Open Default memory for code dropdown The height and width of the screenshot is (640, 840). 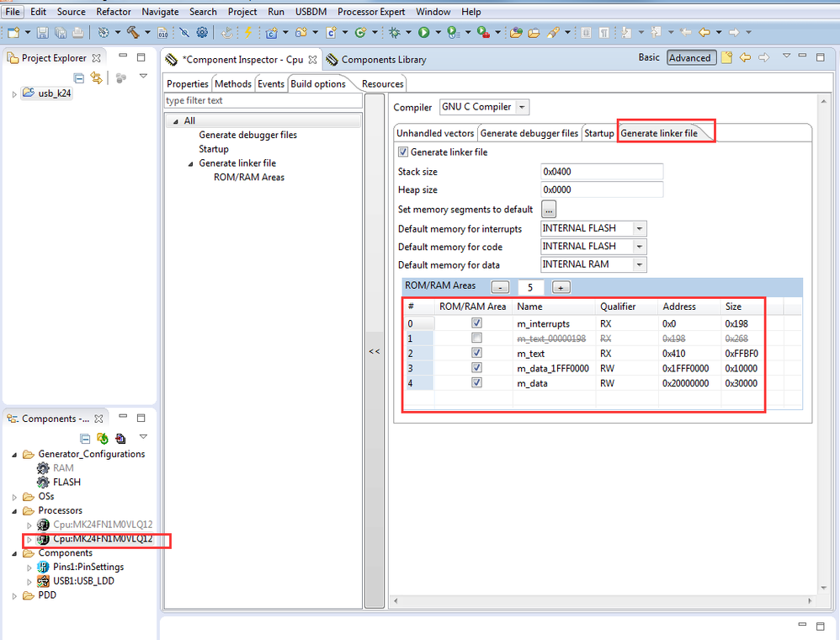(x=639, y=247)
